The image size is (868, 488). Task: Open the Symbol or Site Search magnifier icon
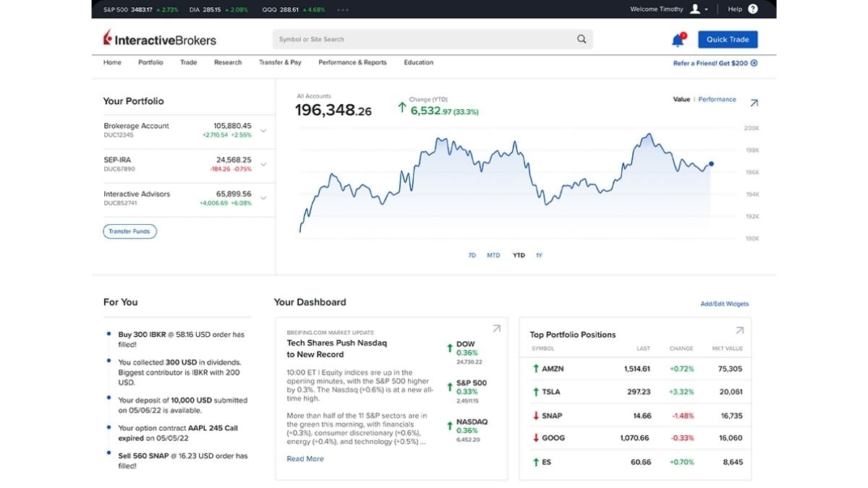click(x=581, y=39)
